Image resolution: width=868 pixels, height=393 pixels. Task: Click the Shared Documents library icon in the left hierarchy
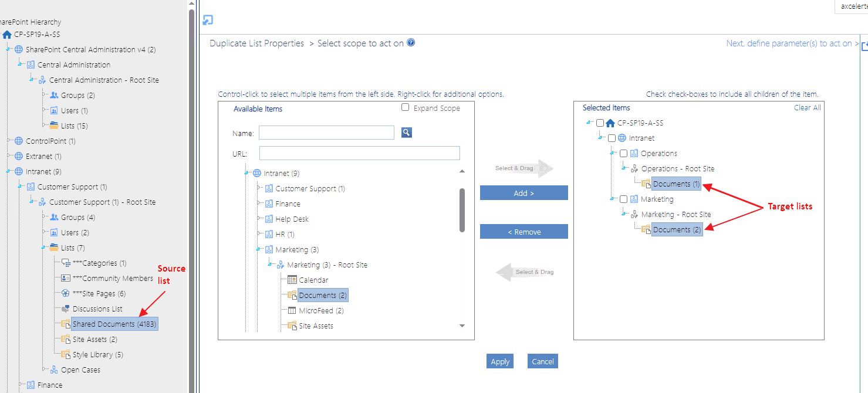coord(65,324)
